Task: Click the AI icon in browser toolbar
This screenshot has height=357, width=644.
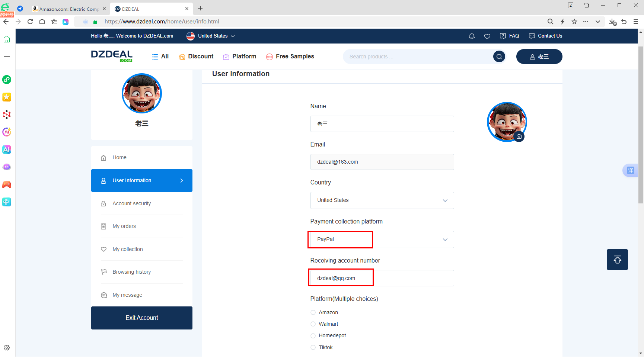Action: tap(66, 22)
